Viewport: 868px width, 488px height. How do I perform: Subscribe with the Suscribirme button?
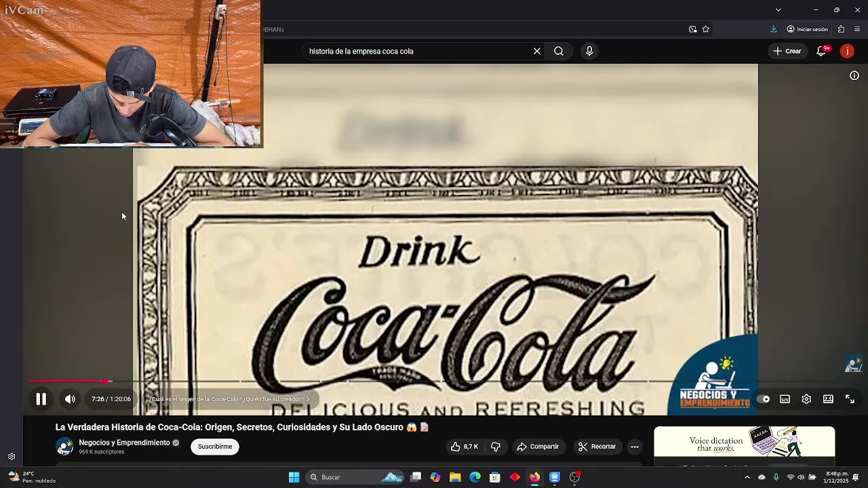(215, 447)
